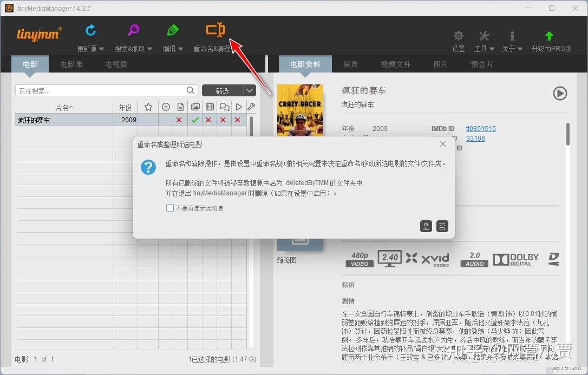Click inside the 正在搜索 search field
The height and width of the screenshot is (375, 588).
coord(97,90)
